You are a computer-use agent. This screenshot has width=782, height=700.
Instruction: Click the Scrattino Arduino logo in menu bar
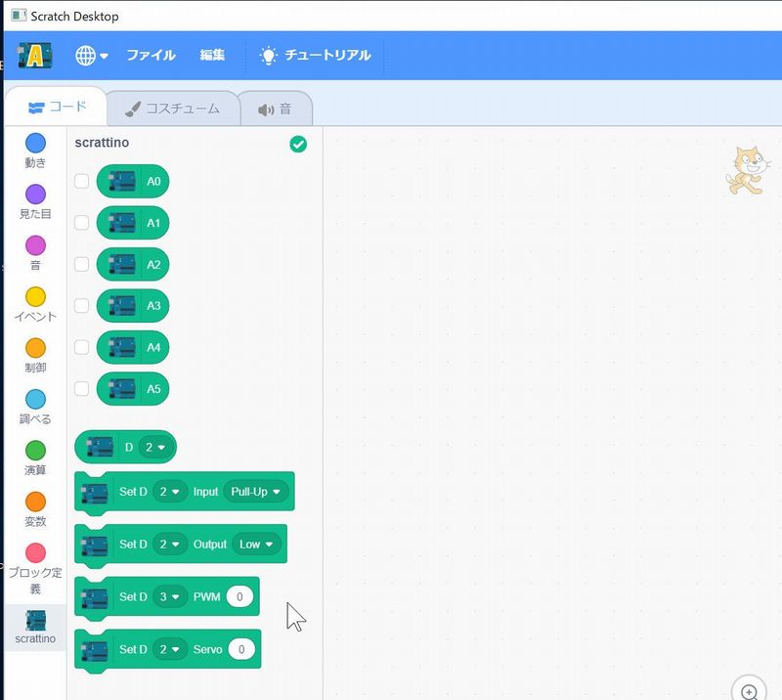tap(35, 56)
